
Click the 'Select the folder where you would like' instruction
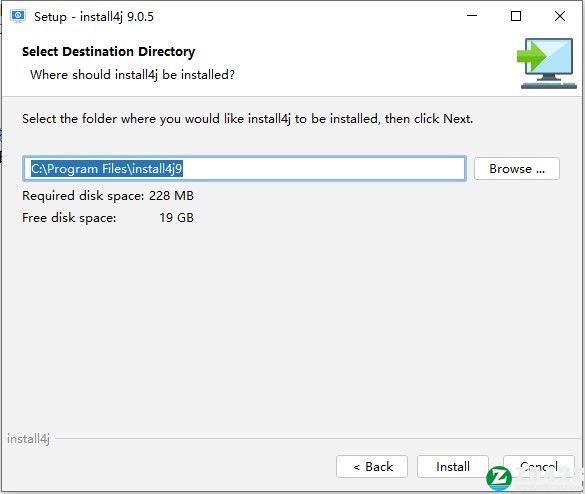coord(247,119)
